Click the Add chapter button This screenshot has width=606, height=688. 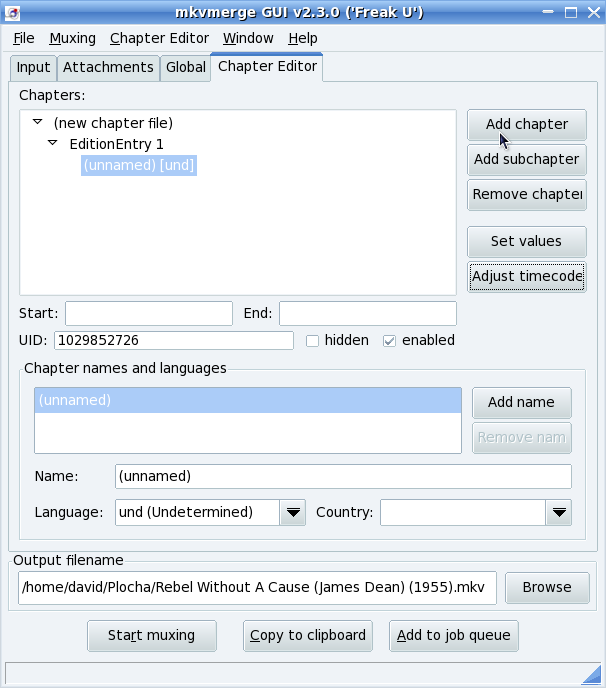(x=527, y=125)
